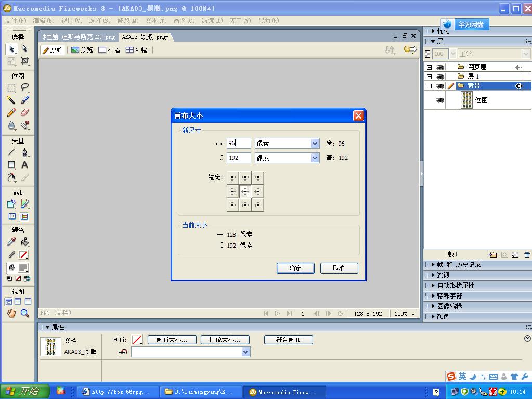The height and width of the screenshot is (399, 532).
Task: Pick the Pen vector tool
Action: 25,152
